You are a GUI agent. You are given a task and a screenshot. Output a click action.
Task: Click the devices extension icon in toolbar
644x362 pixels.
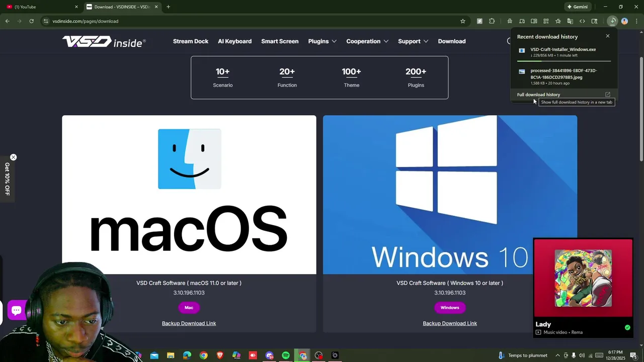click(x=522, y=21)
